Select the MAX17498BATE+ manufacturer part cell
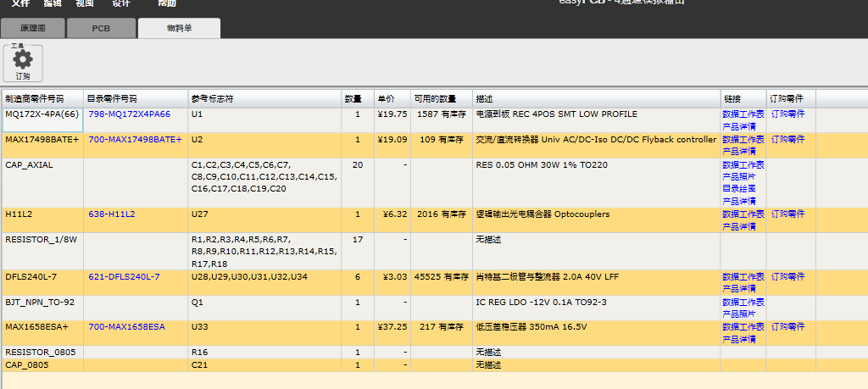 click(x=43, y=146)
